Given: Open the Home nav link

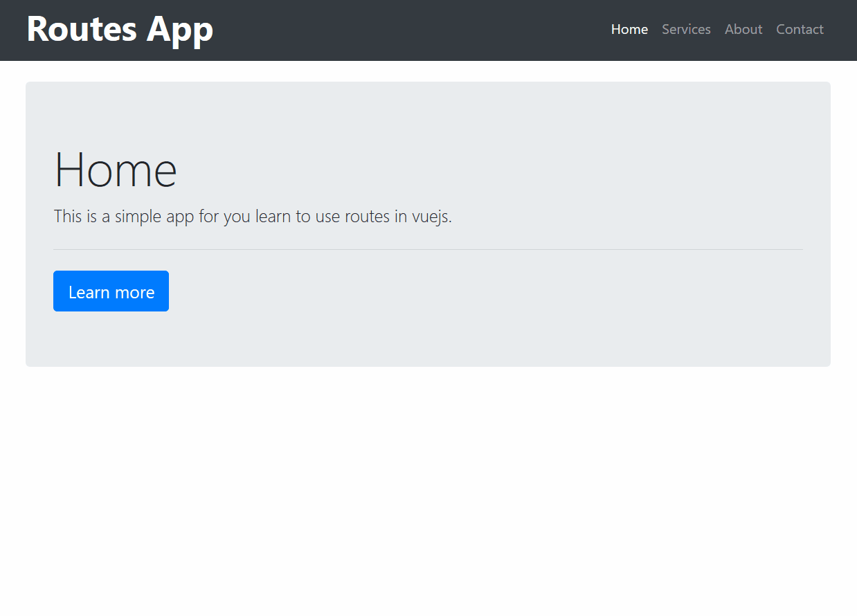Looking at the screenshot, I should pos(629,29).
